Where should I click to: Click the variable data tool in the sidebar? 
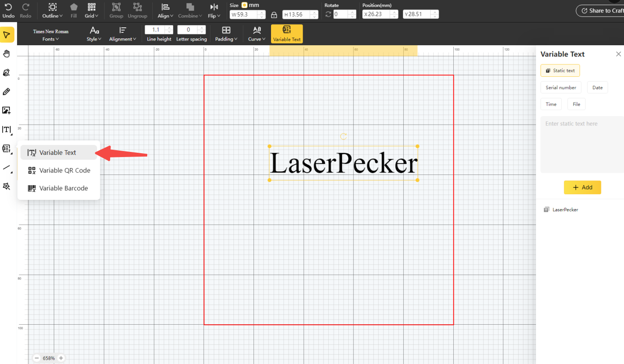click(6, 149)
